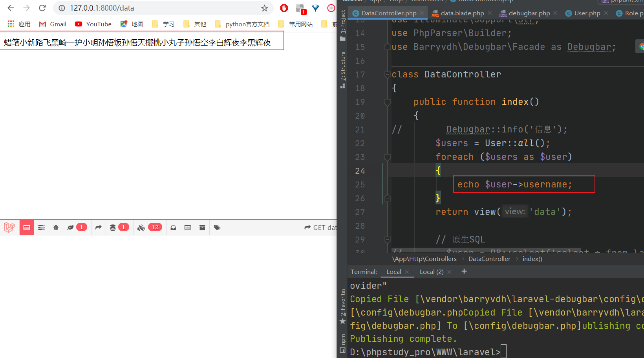Switch to the User.php editor tab
644x358 pixels.
587,13
